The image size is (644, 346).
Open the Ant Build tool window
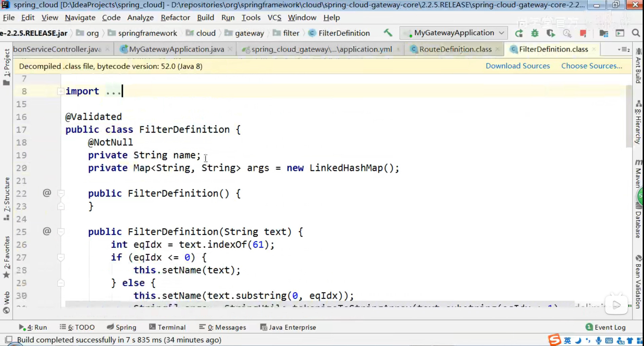coord(638,66)
